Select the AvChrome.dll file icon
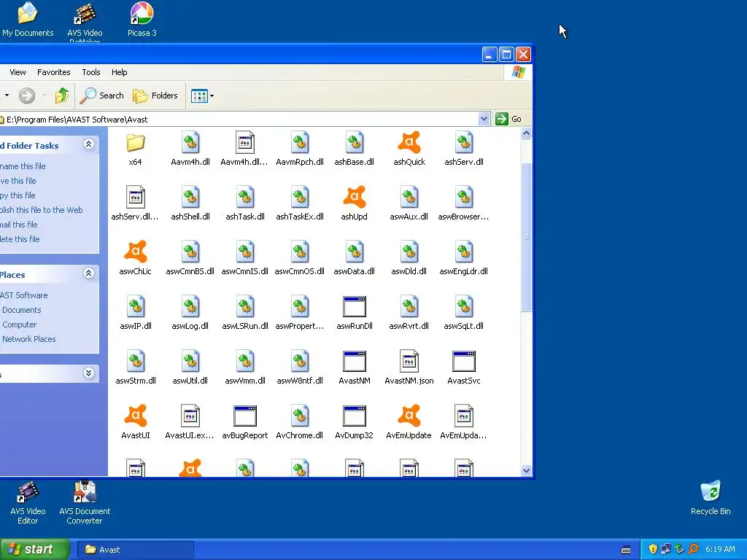Image resolution: width=747 pixels, height=560 pixels. pyautogui.click(x=300, y=416)
